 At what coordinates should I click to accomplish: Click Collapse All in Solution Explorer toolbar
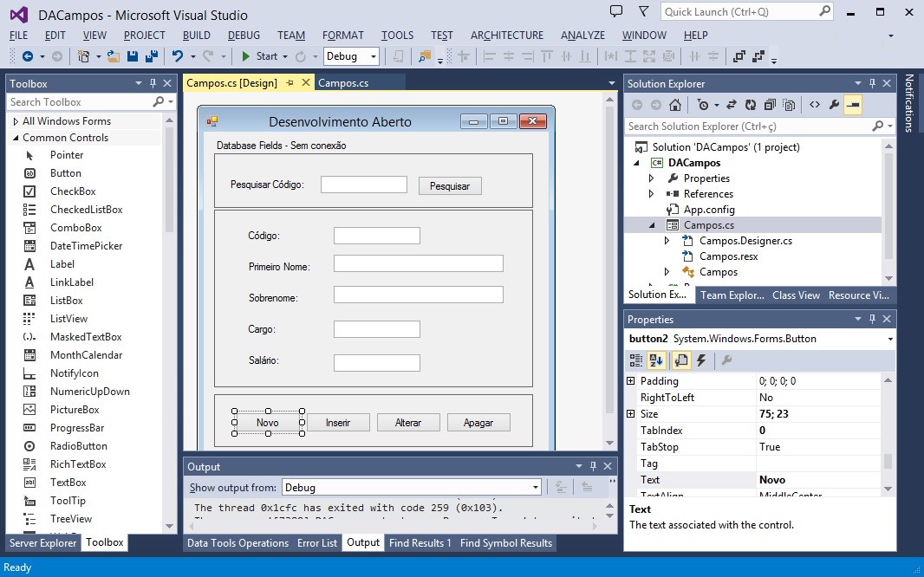[x=769, y=105]
